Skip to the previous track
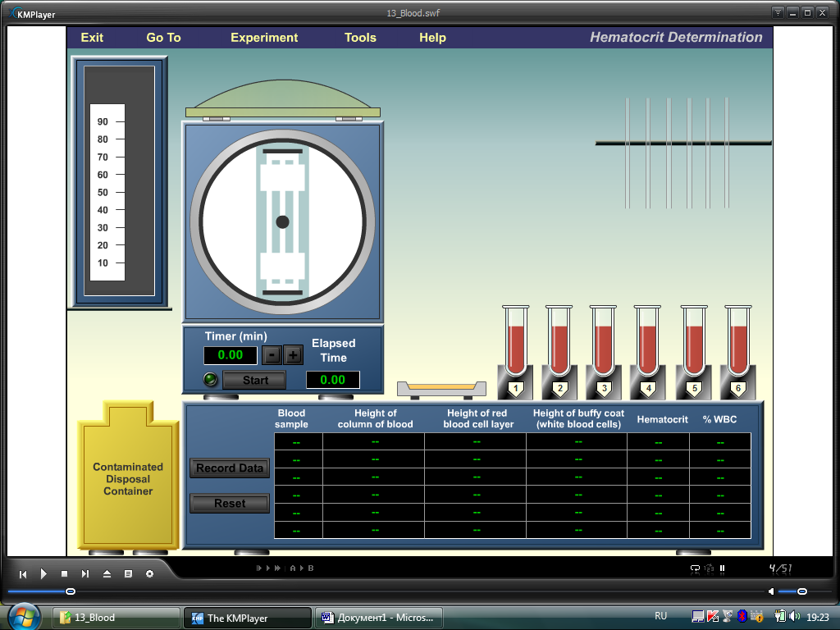The width and height of the screenshot is (840, 630). click(23, 574)
